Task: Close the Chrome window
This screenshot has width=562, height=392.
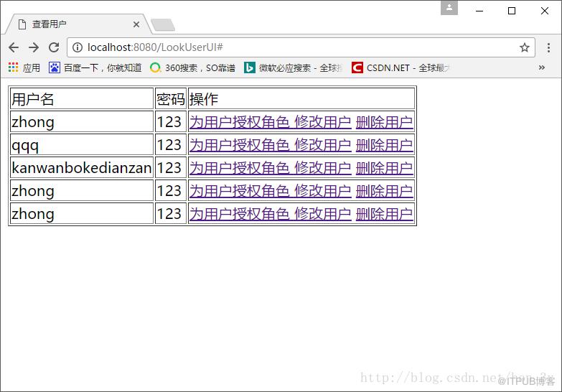Action: (545, 11)
